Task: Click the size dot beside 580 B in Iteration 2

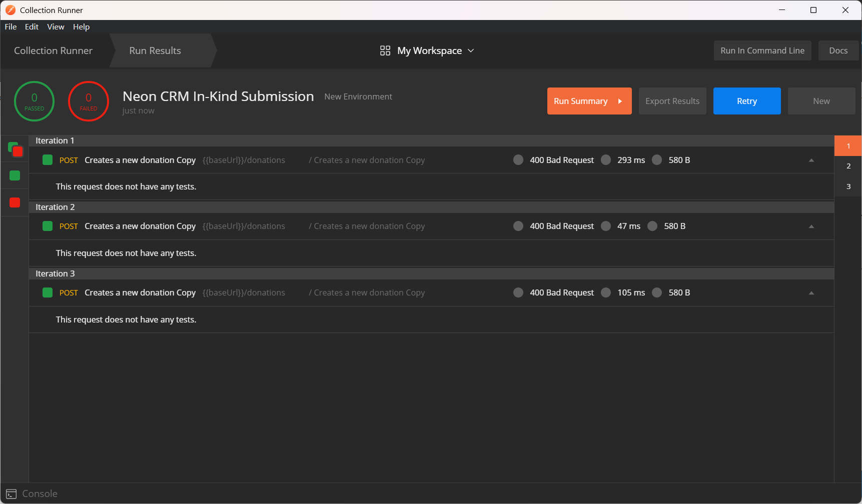Action: point(652,226)
